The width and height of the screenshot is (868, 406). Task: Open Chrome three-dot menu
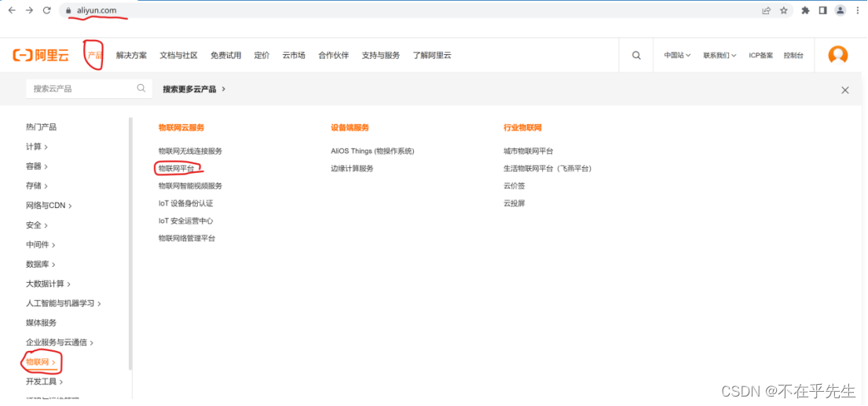click(x=858, y=10)
